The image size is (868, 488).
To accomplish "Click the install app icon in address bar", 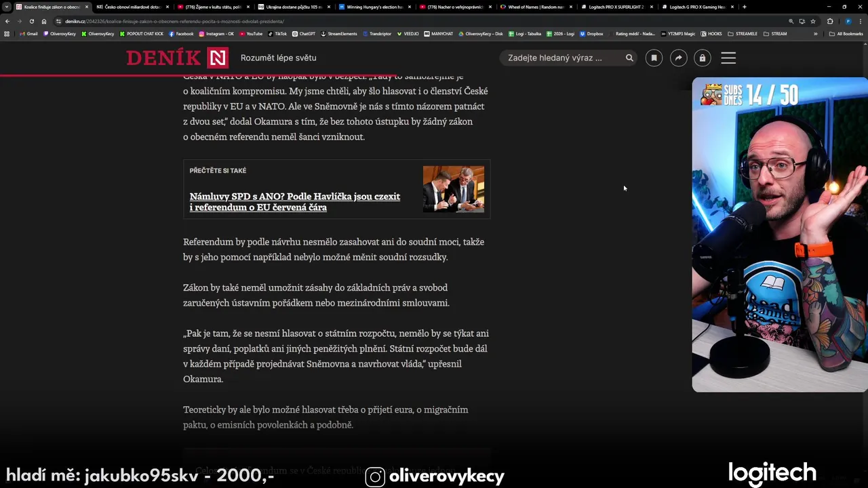I will click(802, 21).
